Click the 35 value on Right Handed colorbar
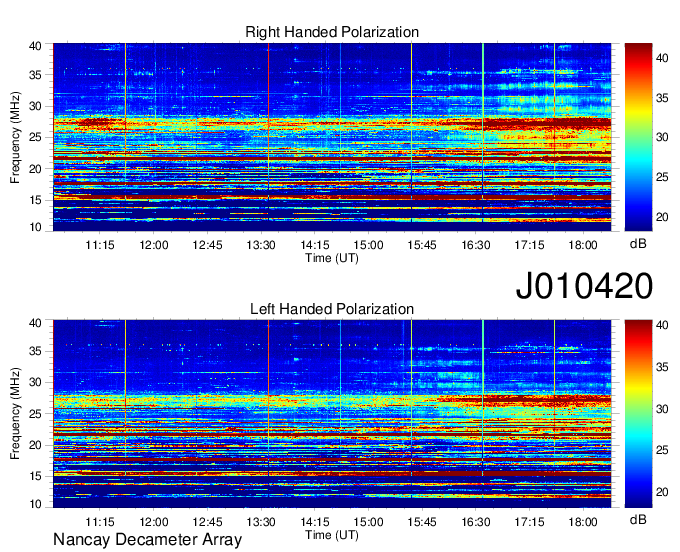This screenshot has height=552, width=680. [662, 98]
